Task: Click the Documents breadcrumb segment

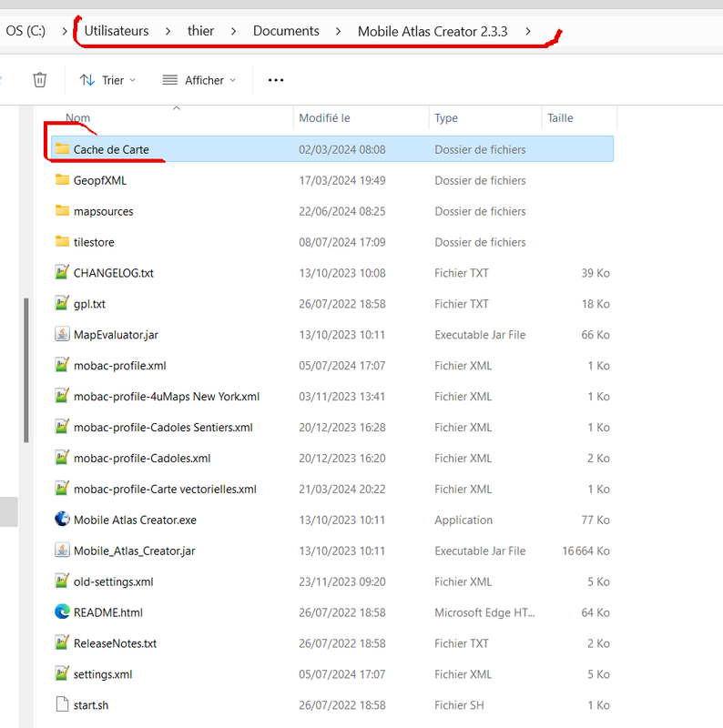Action: (286, 31)
